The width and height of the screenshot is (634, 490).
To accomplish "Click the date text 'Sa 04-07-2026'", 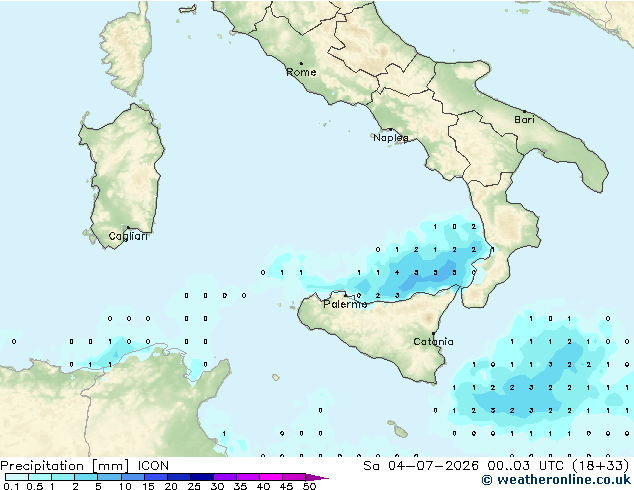I will (x=421, y=466).
